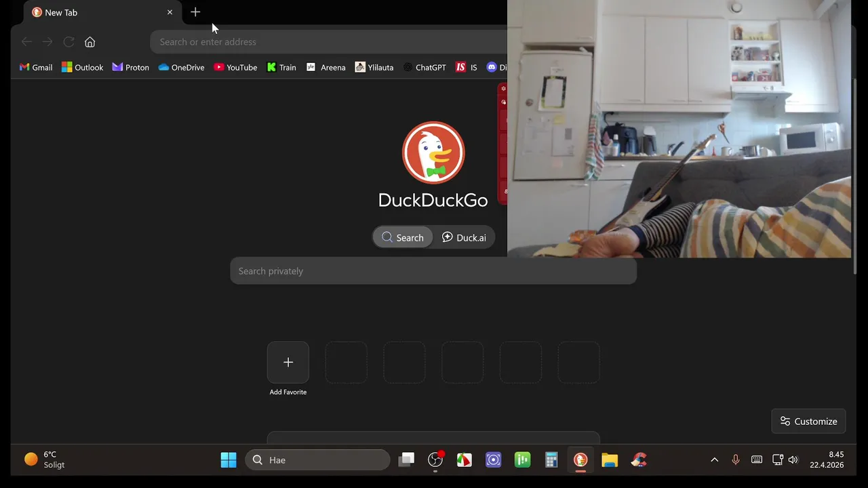868x488 pixels.
Task: Click the Search privately field
Action: coord(433,271)
